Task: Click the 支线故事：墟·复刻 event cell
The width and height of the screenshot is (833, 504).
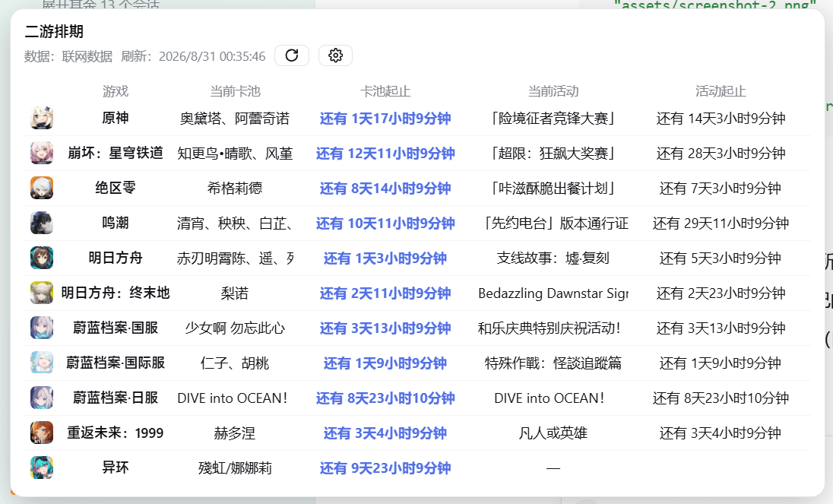Action: pos(553,258)
